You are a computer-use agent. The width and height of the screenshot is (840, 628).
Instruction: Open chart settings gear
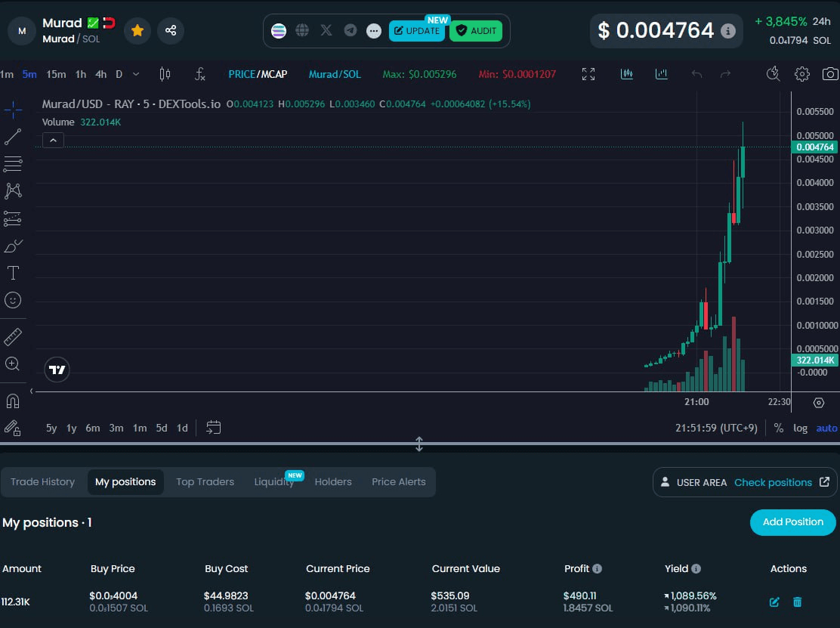pyautogui.click(x=802, y=74)
